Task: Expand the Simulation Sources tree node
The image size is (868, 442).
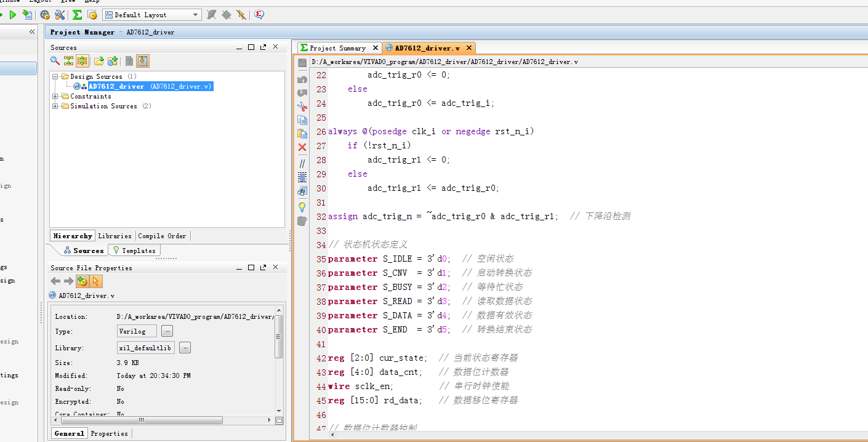Action: pos(55,106)
